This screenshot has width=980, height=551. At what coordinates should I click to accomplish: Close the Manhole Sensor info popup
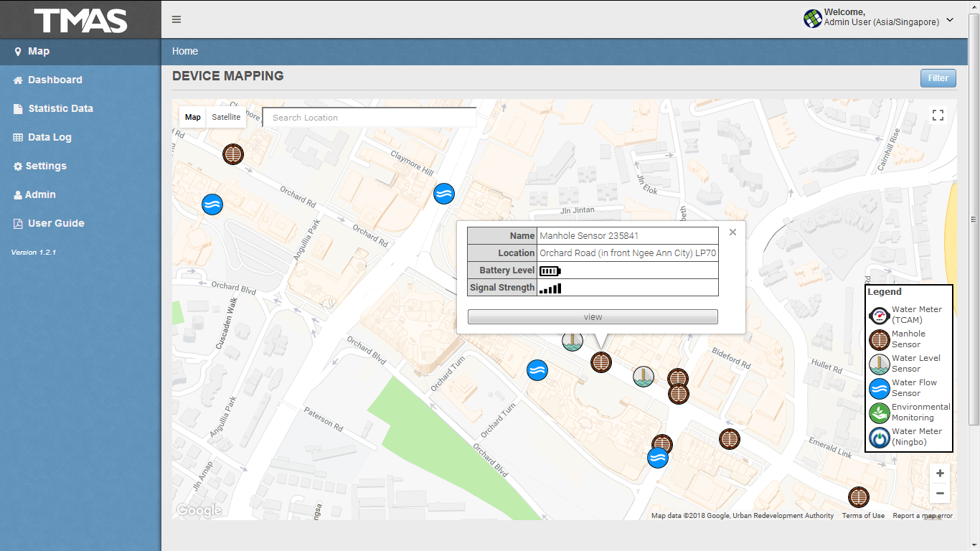click(x=732, y=232)
